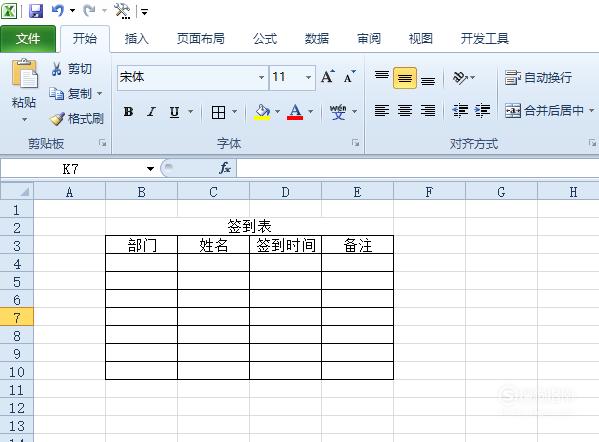This screenshot has width=599, height=442.
Task: Switch to the View (视图) tab
Action: (421, 39)
